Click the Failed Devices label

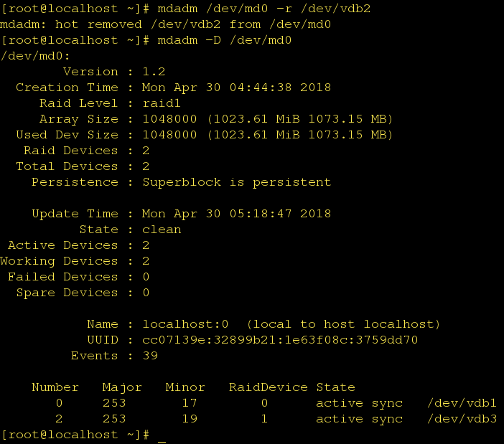tap(63, 276)
